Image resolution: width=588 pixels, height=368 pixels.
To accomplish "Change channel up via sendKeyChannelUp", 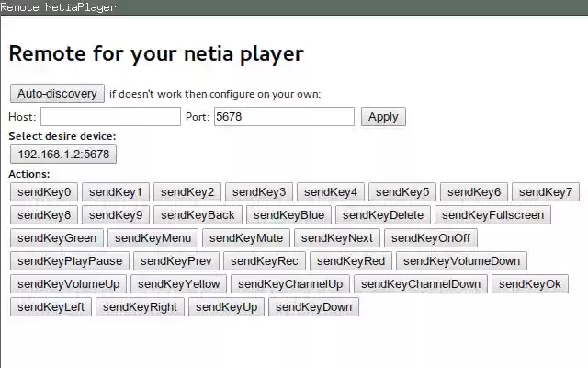I will click(x=290, y=284).
